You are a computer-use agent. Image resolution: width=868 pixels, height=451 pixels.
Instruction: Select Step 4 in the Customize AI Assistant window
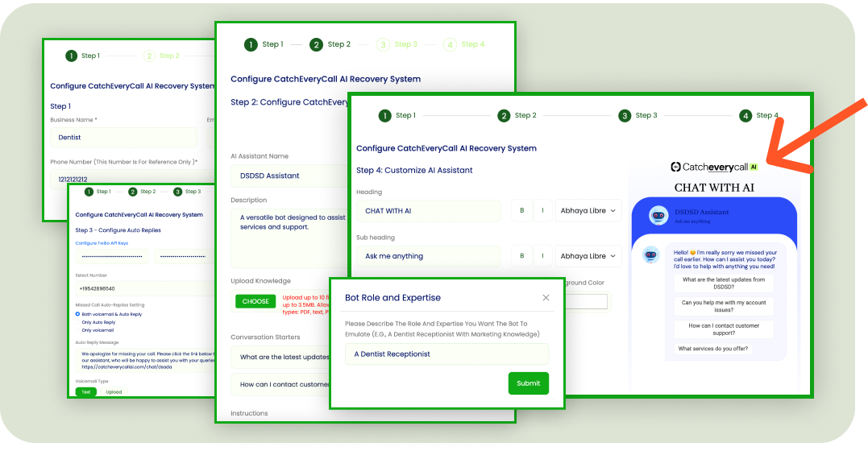click(745, 116)
